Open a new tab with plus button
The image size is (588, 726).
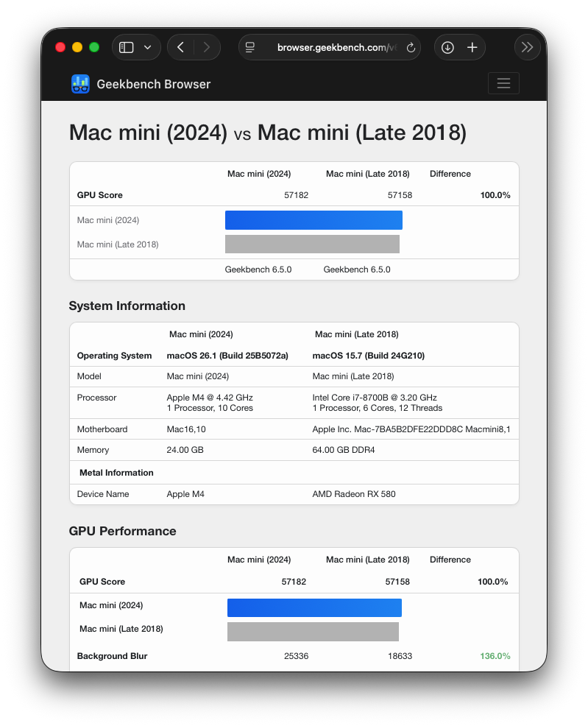pyautogui.click(x=472, y=47)
